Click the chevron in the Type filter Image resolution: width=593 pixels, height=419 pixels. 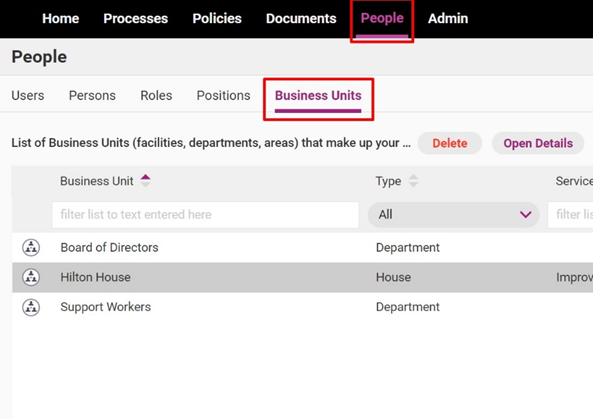coord(525,215)
